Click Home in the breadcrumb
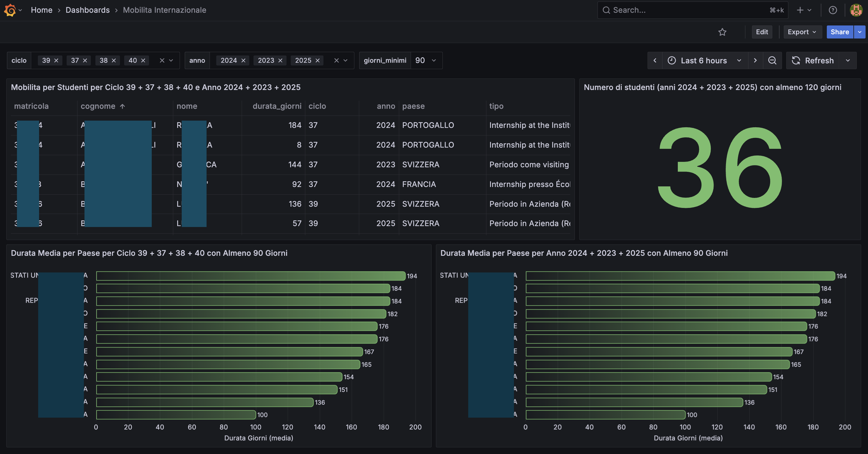Viewport: 868px width, 454px height. coord(41,10)
